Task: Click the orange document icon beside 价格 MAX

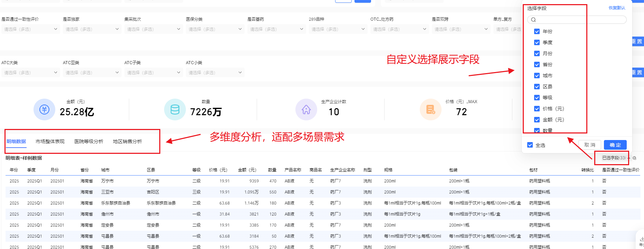Action: 430,110
